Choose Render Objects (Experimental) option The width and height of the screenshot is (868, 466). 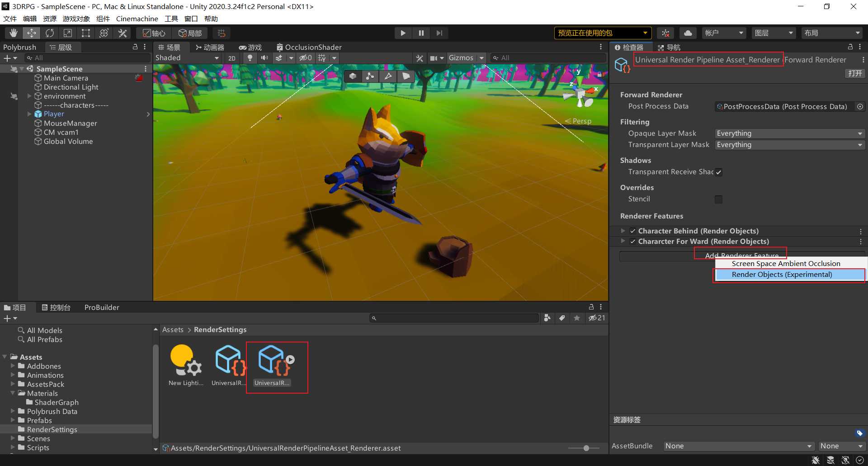point(790,275)
